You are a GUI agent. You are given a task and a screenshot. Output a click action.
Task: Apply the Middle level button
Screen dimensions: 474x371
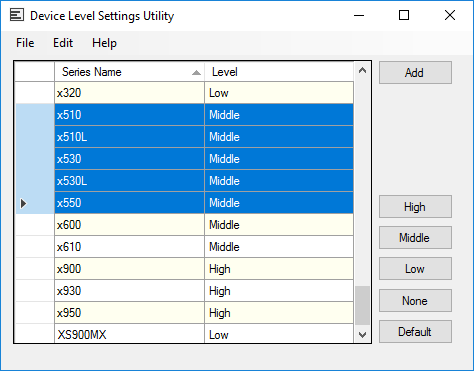tap(415, 238)
